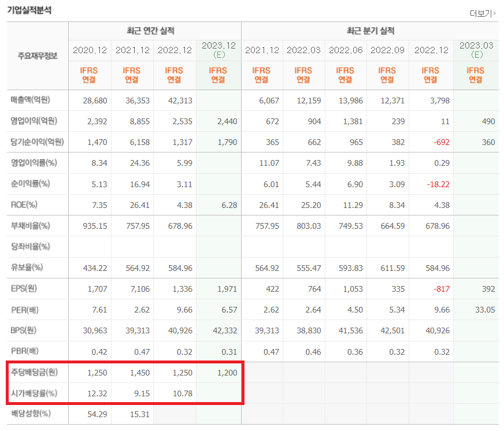The width and height of the screenshot is (504, 431).
Task: Click the red -692 net income cell
Action: [x=440, y=142]
